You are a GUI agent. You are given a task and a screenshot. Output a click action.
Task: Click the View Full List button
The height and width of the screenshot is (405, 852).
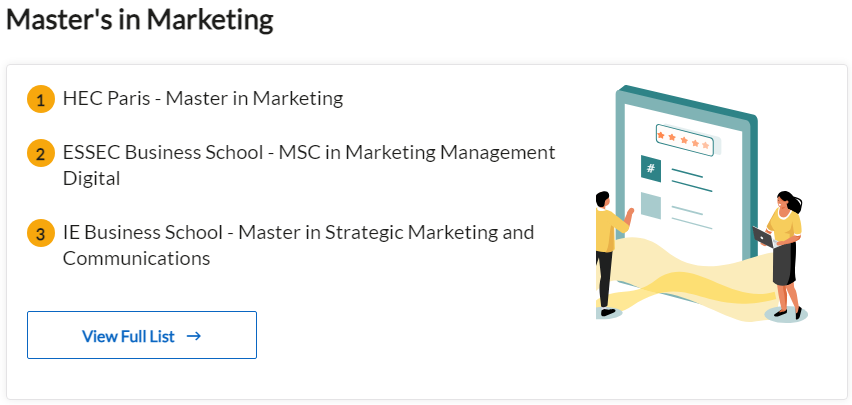pyautogui.click(x=142, y=335)
